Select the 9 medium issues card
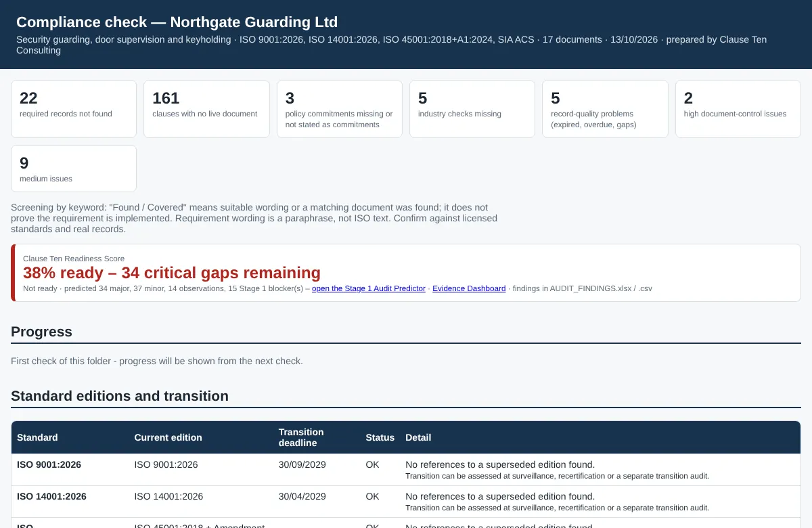 coord(74,169)
